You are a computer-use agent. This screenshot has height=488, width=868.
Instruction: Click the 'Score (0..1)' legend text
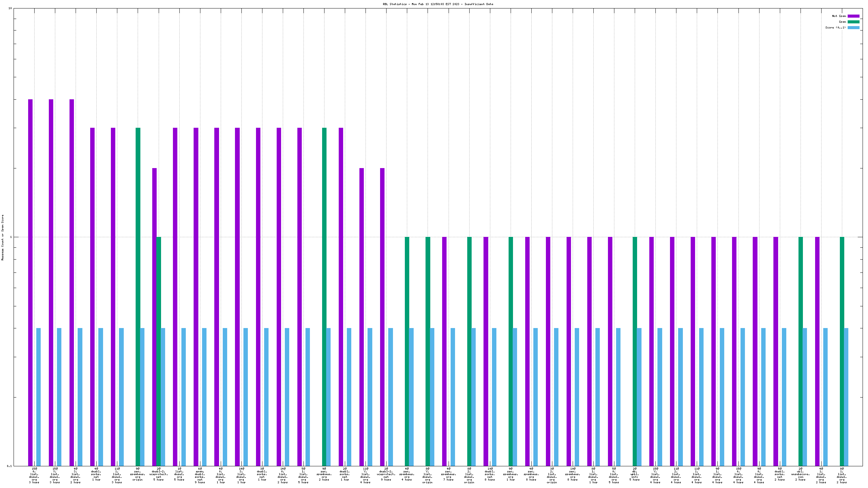click(x=835, y=27)
